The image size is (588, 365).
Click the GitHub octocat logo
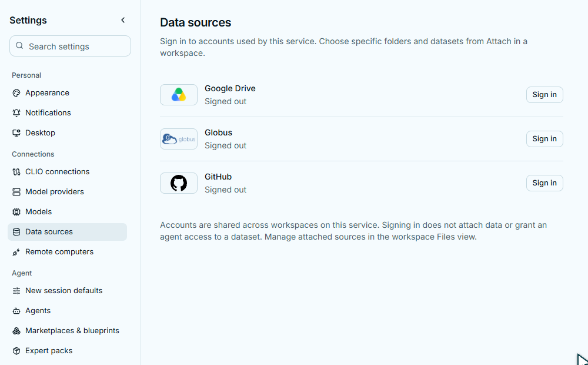point(179,183)
